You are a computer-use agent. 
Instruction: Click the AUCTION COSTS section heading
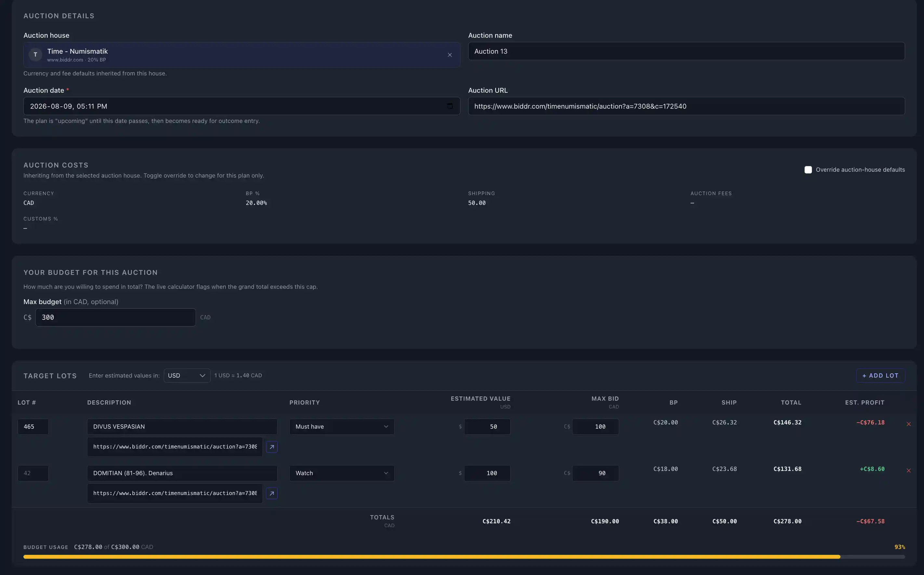(56, 165)
